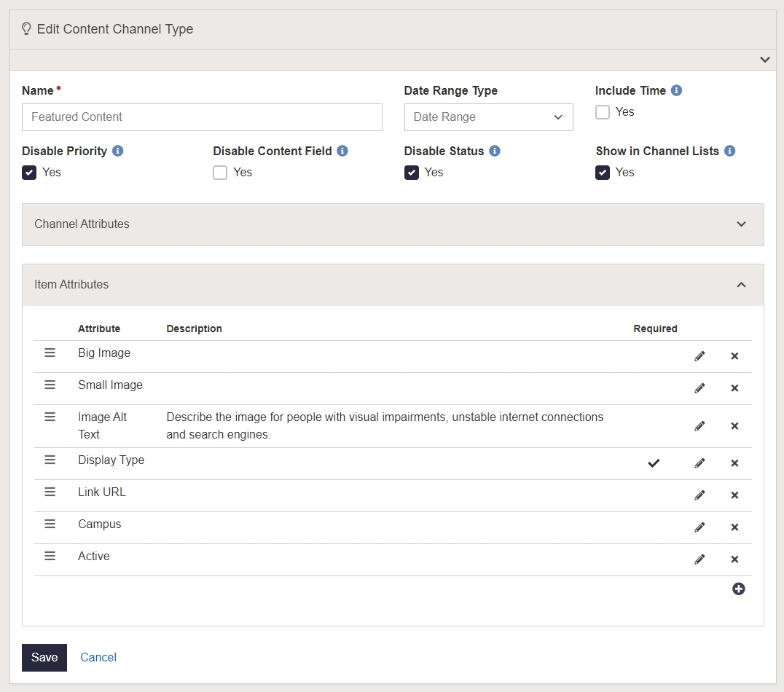784x692 pixels.
Task: Click the Image Alt Text description text
Action: [x=385, y=425]
